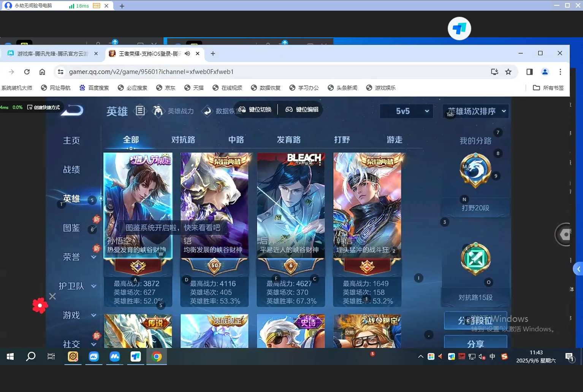Click the 创建快捷方式 link
This screenshot has height=392, width=583.
pos(43,108)
